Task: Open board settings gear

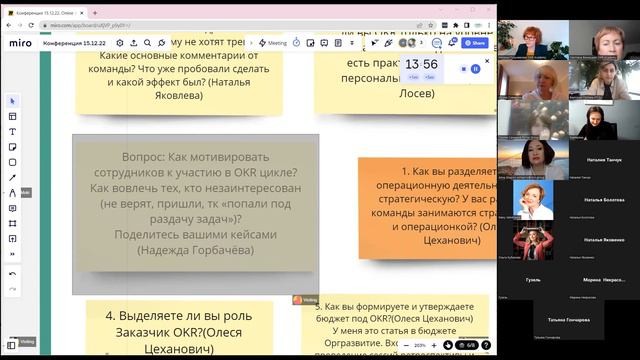Action: click(x=120, y=43)
